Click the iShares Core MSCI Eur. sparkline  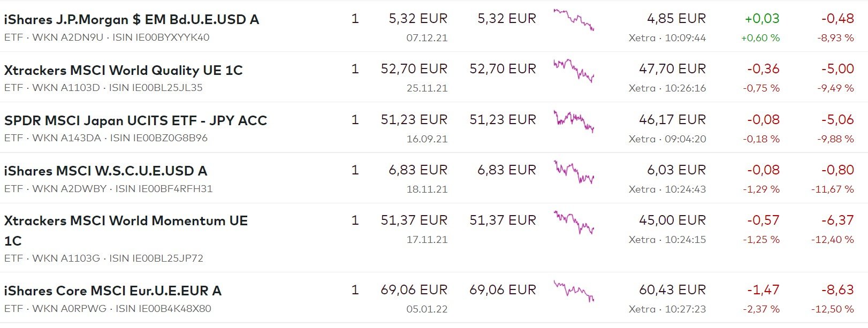click(574, 291)
